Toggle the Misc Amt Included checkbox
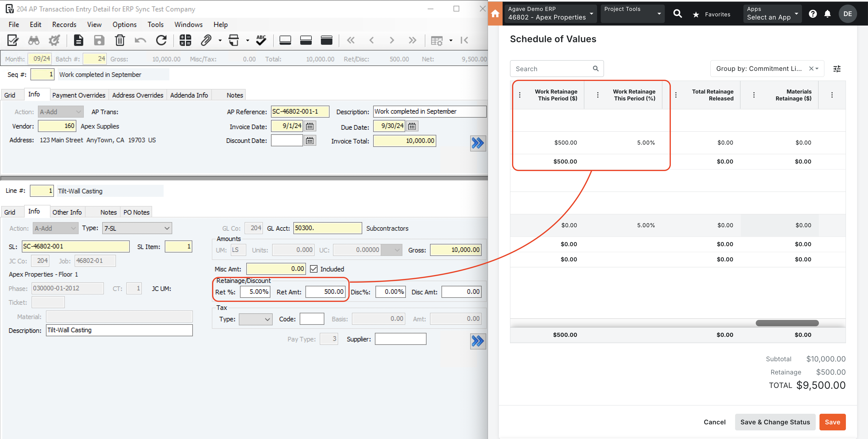The image size is (868, 439). pyautogui.click(x=314, y=269)
